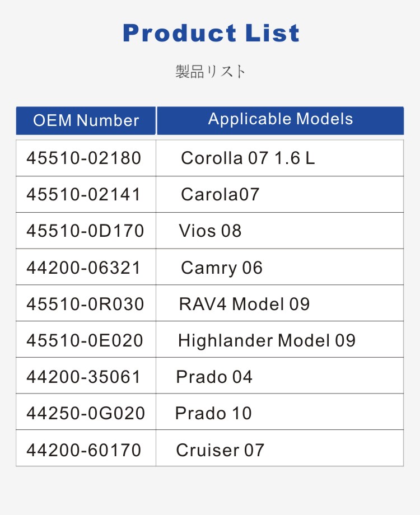Click the Camry 06 model cell
Screen dimensions: 420x515
point(222,268)
